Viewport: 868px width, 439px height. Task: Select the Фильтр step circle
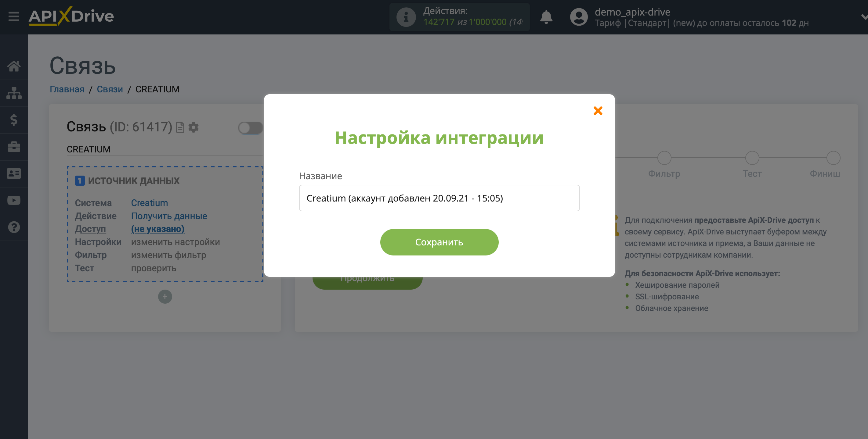pos(664,158)
